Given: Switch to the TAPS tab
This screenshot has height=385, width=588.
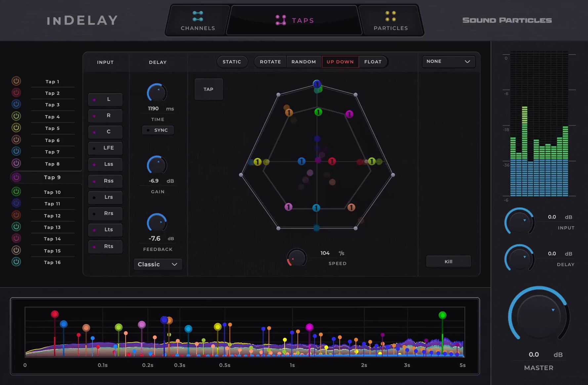Looking at the screenshot, I should [294, 20].
